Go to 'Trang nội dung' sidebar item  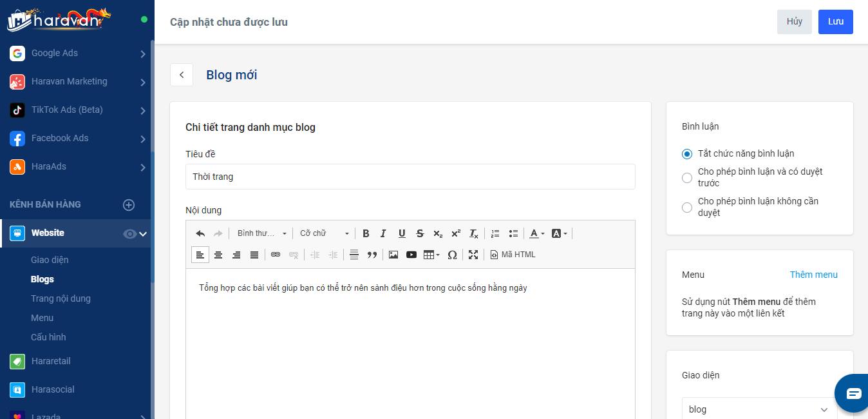(61, 298)
